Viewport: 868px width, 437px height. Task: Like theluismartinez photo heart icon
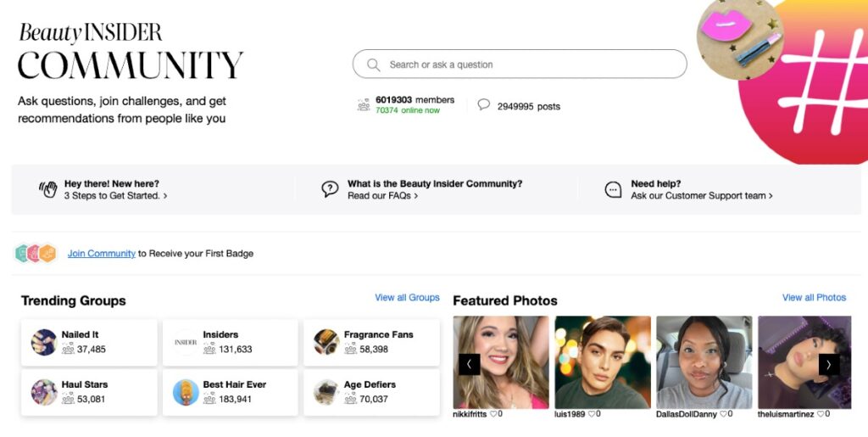click(821, 414)
